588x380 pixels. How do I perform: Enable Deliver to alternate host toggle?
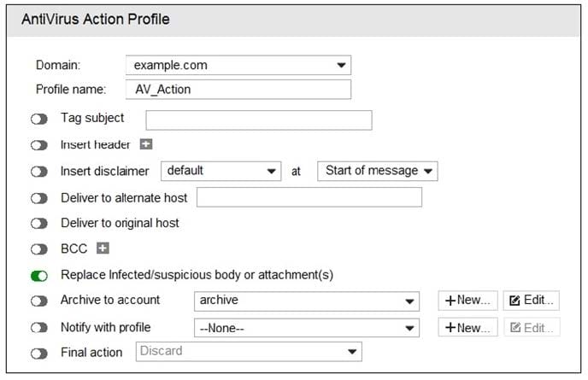(x=39, y=198)
